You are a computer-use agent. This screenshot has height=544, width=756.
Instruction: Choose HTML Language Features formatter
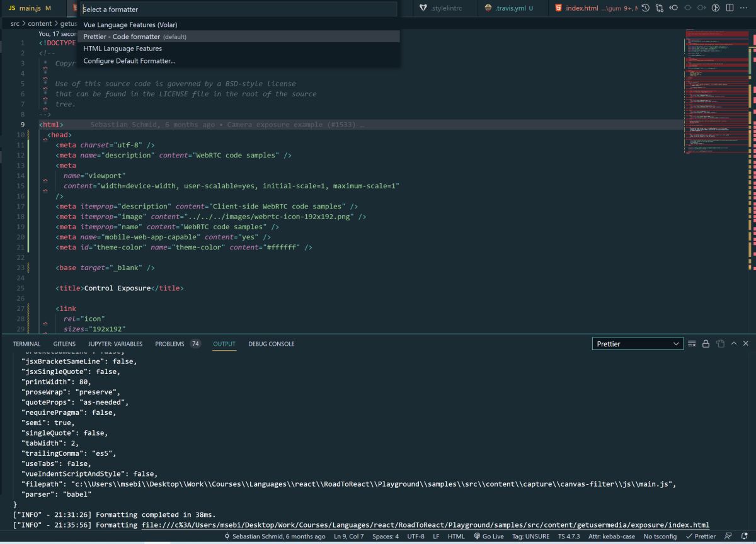[239, 48]
